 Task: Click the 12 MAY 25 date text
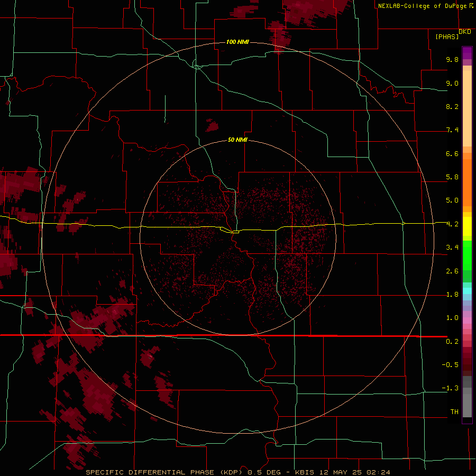pos(340,472)
